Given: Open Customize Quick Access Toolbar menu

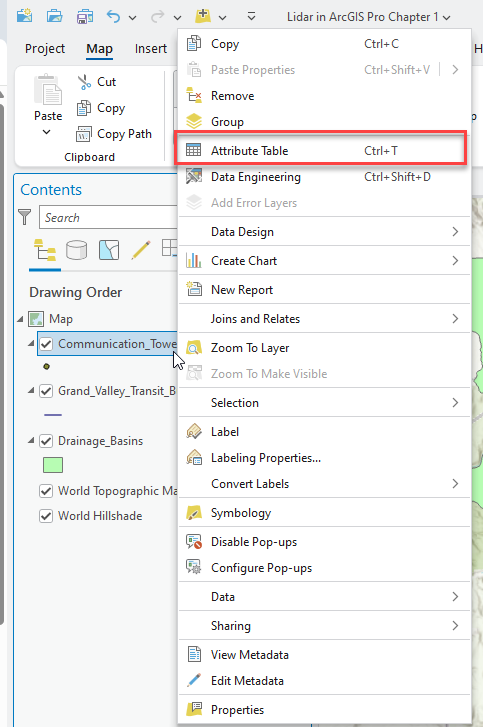Looking at the screenshot, I should click(251, 17).
